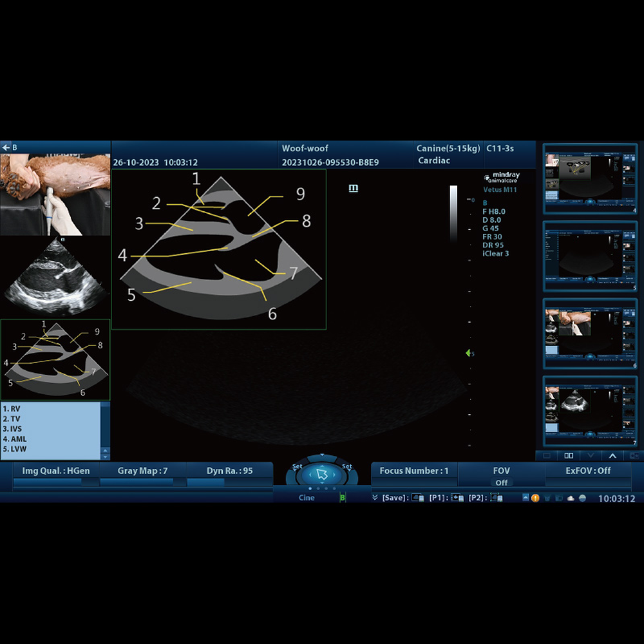Click the [P1] key function icon
644x644 pixels.
tap(457, 498)
